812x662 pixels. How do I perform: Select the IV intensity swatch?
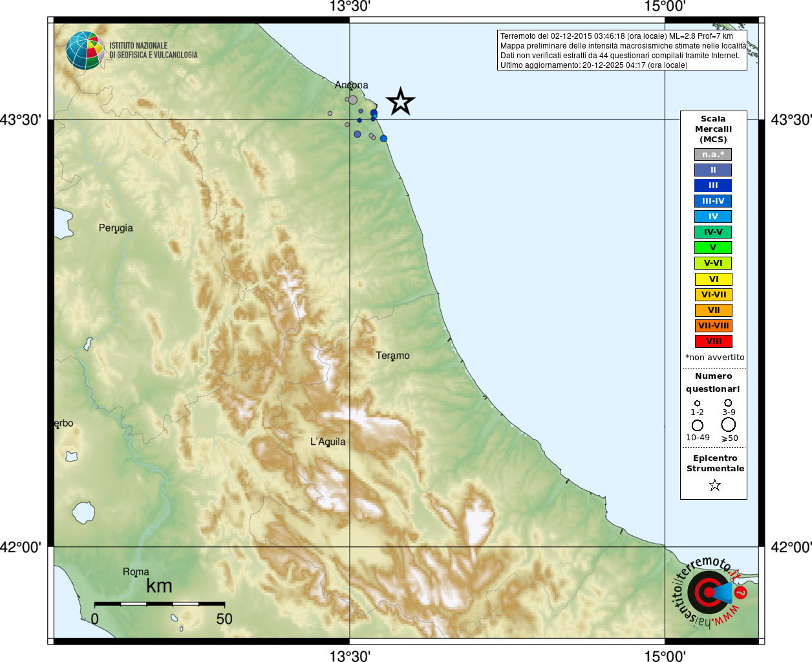click(713, 217)
